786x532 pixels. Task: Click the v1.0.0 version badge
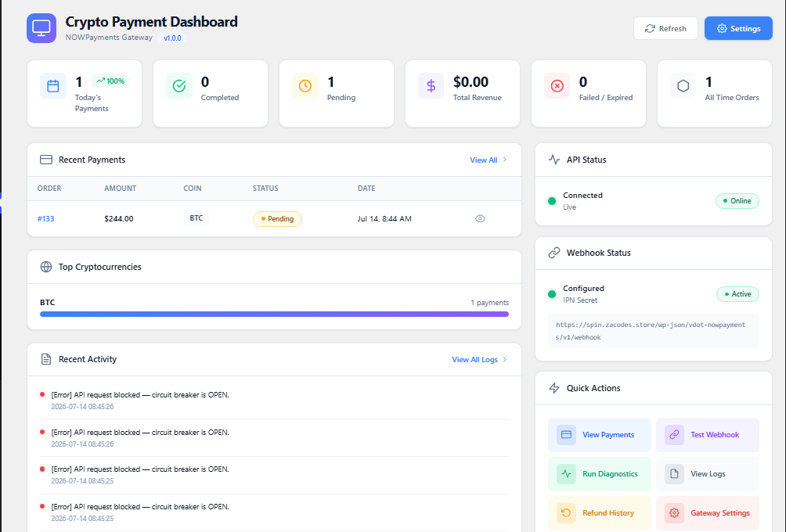click(172, 38)
